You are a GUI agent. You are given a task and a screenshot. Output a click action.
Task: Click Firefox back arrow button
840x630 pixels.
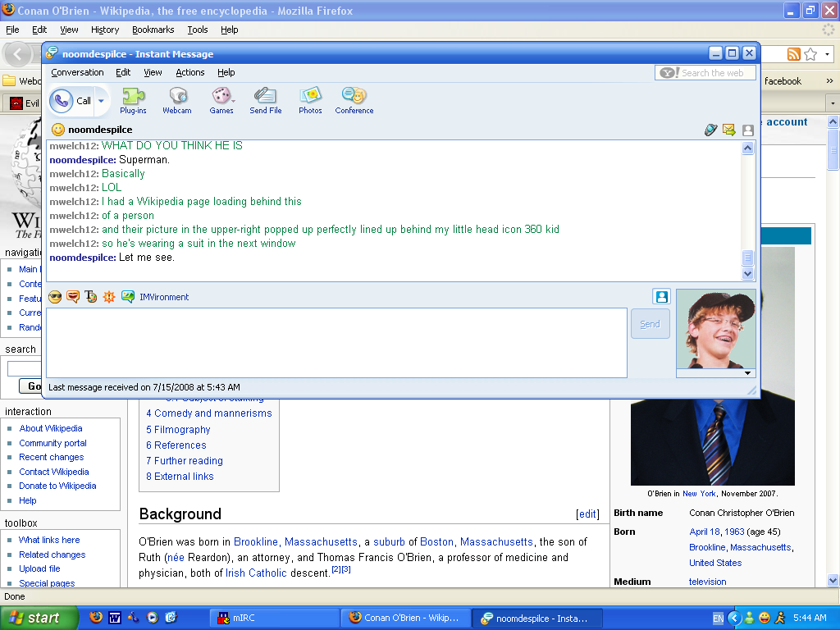18,54
